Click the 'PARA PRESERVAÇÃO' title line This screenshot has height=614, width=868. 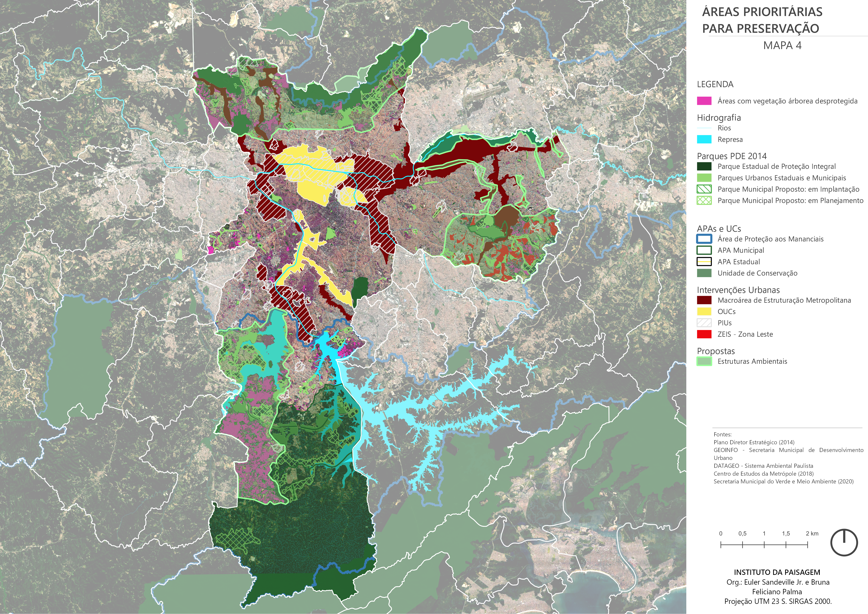[x=761, y=28]
